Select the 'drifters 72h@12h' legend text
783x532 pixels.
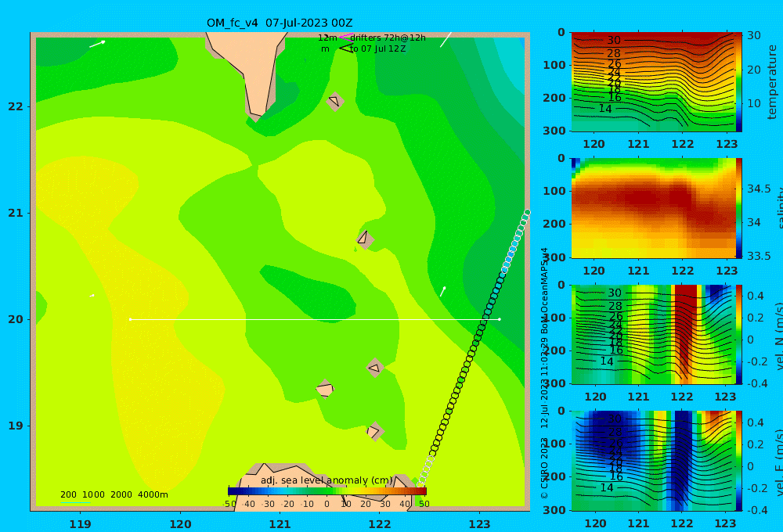(x=388, y=38)
